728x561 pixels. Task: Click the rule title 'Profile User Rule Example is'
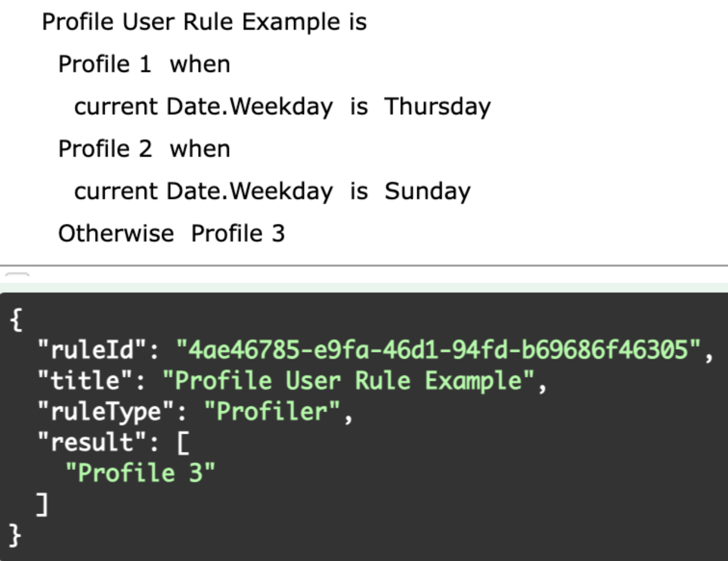pos(204,22)
